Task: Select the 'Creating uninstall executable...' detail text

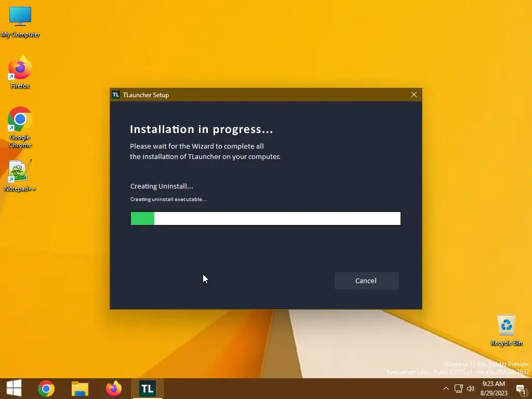Action: (168, 199)
